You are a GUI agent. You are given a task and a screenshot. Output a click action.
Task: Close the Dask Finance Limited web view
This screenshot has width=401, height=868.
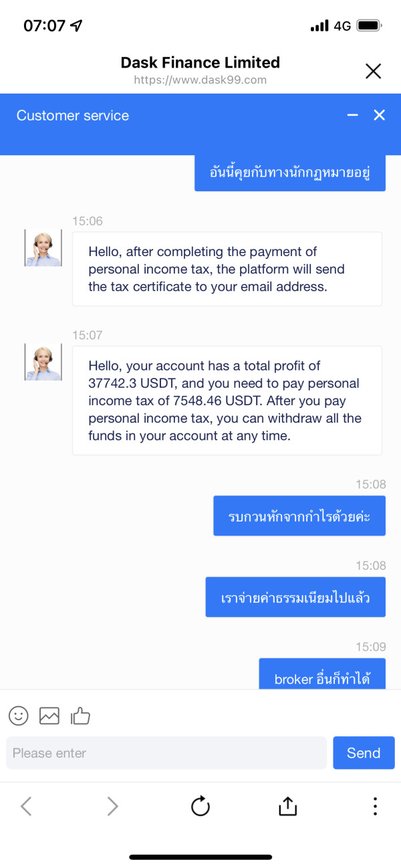pyautogui.click(x=373, y=71)
